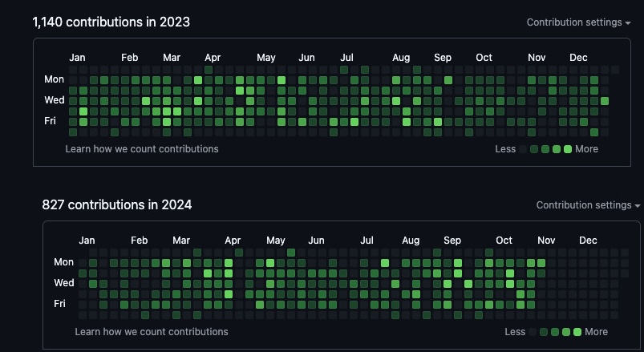Open 'Learn how we count contributions' under 2023
The height and width of the screenshot is (352, 644).
(142, 149)
